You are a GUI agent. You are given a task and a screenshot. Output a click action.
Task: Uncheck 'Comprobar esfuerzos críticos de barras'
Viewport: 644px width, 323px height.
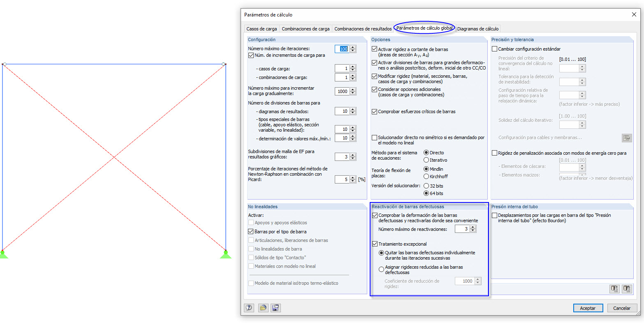pos(374,112)
